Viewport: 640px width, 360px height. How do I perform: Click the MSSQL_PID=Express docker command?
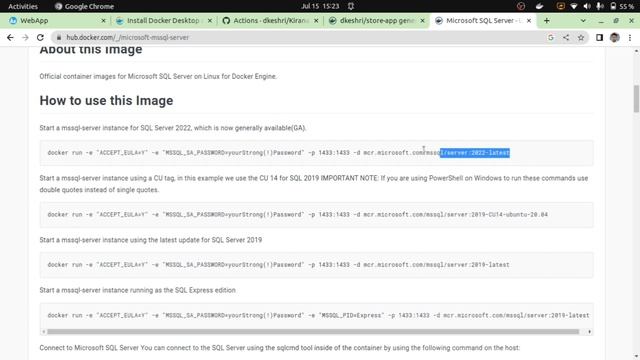coord(318,316)
